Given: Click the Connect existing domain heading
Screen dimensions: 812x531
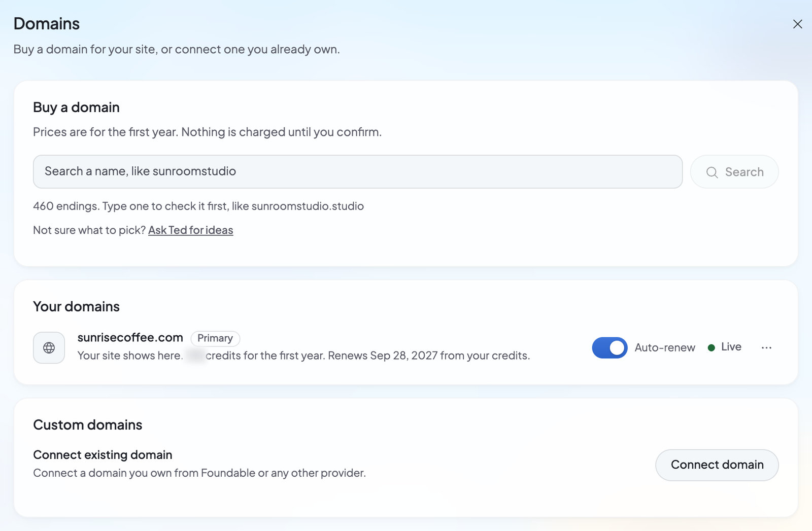Looking at the screenshot, I should [103, 455].
